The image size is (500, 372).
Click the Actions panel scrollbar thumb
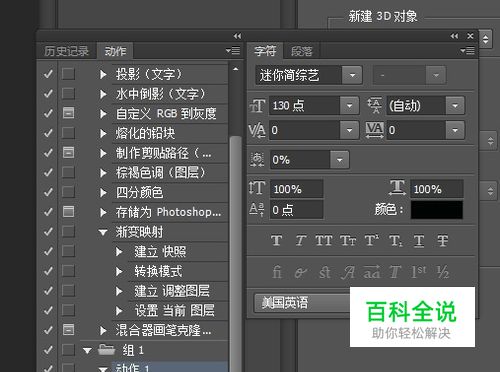pyautogui.click(x=236, y=253)
